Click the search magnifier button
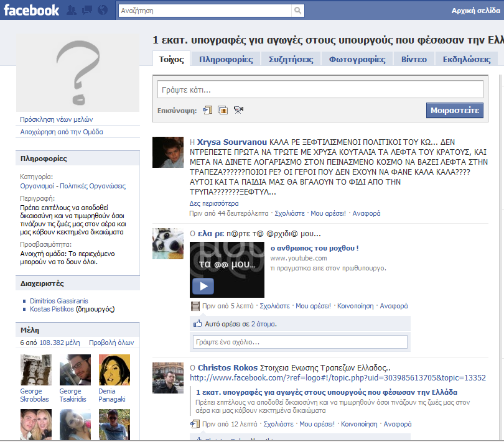This screenshot has width=504, height=442. pyautogui.click(x=298, y=11)
